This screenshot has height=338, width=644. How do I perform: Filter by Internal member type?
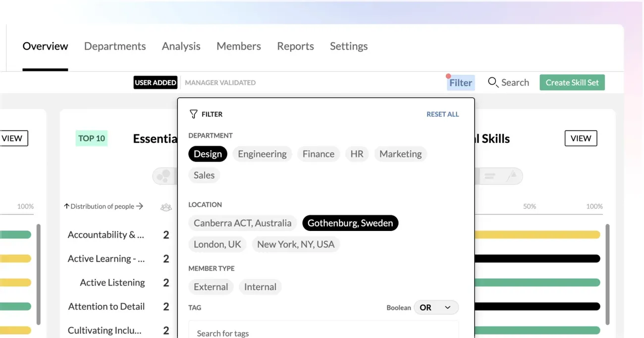260,287
